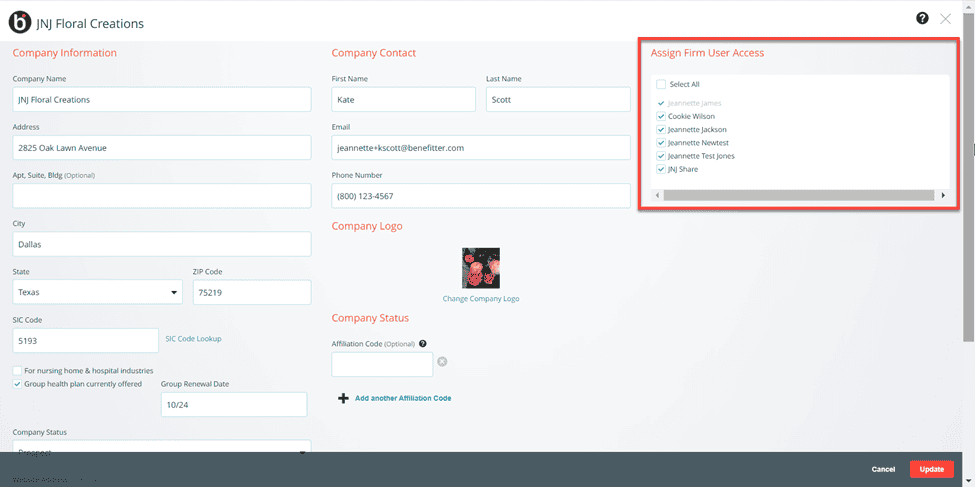This screenshot has height=487, width=975.
Task: Open the State dropdown showing Texas
Action: [98, 292]
